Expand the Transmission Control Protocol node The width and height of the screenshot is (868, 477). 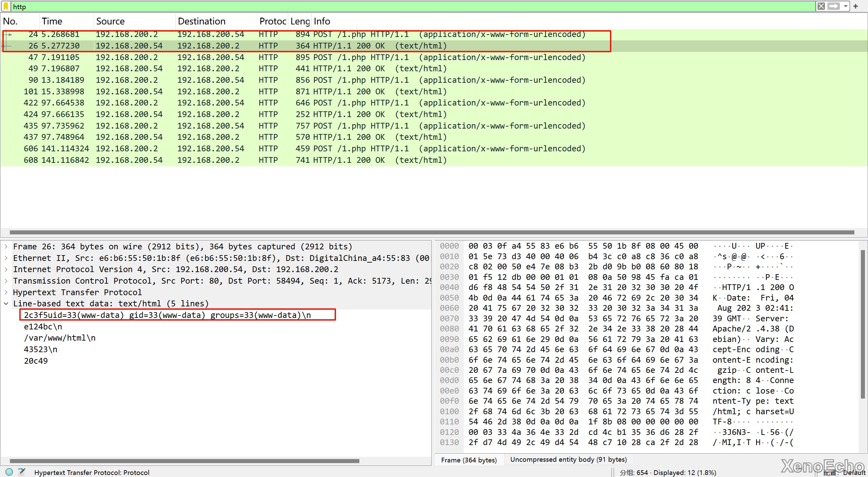(x=6, y=281)
